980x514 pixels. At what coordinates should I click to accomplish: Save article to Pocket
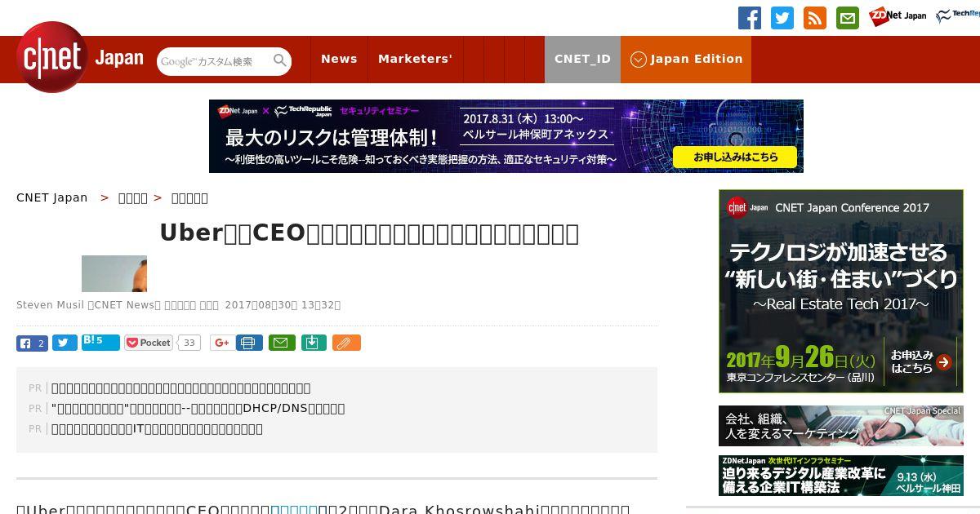(149, 343)
